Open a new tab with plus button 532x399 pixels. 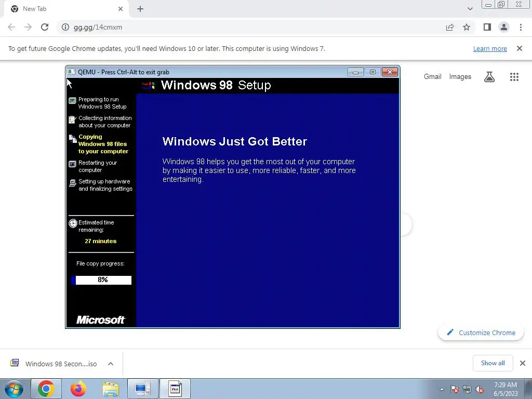pos(140,9)
